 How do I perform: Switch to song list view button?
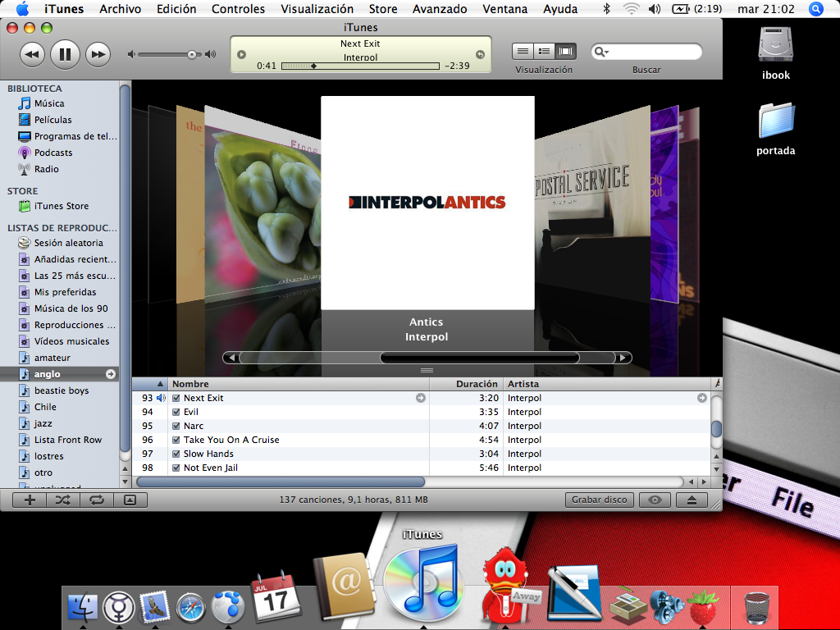(523, 52)
